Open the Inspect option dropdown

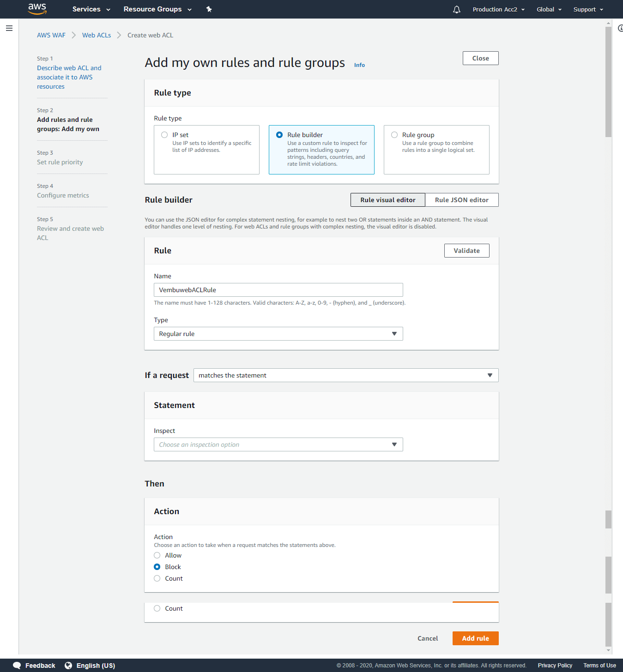278,444
